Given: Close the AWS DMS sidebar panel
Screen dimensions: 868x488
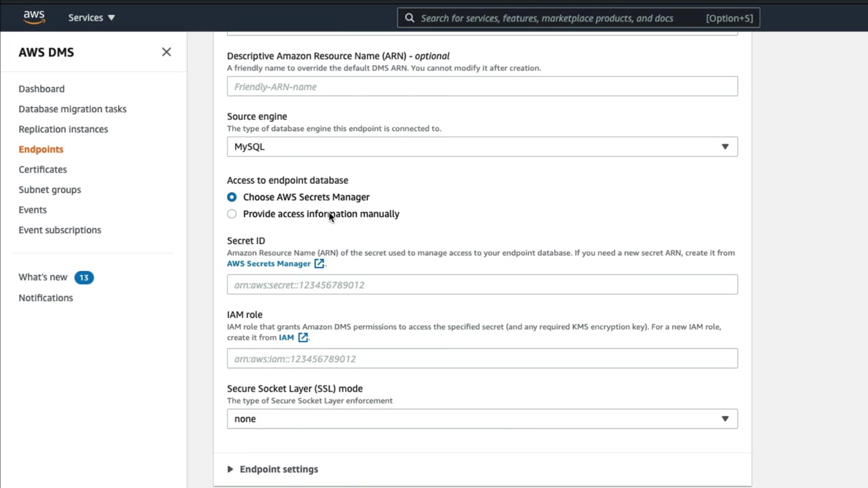Looking at the screenshot, I should click(166, 52).
